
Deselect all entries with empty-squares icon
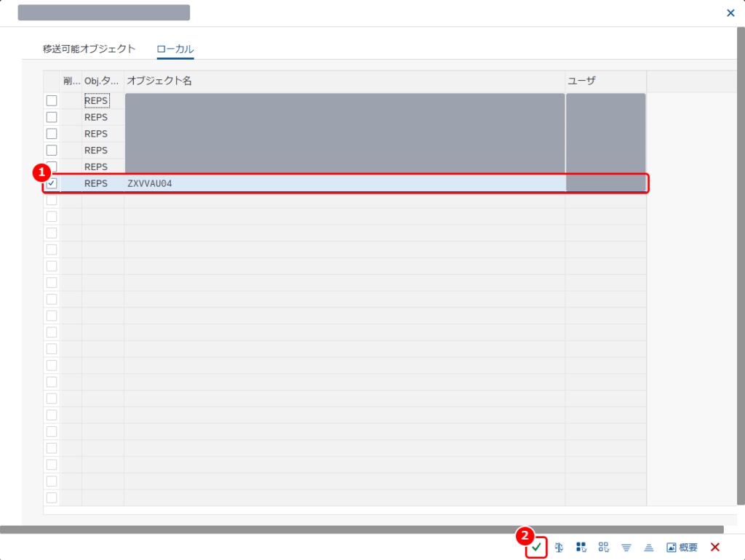(x=603, y=547)
